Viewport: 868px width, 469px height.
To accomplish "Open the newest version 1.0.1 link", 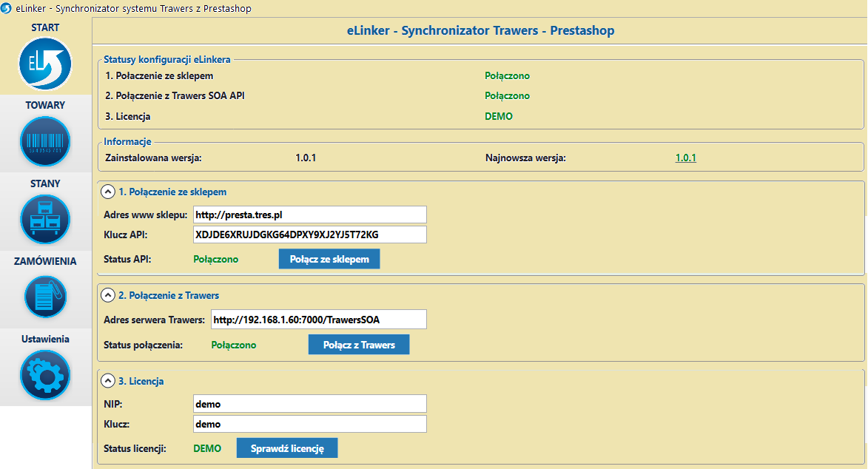I will (686, 158).
